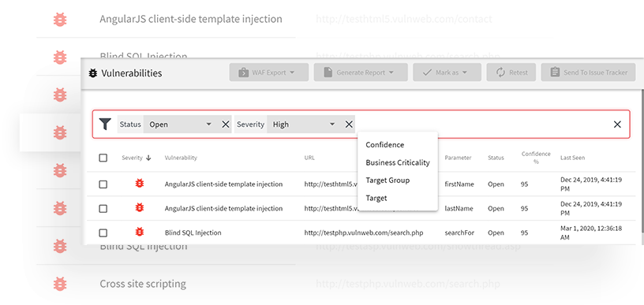Click the funnel filter icon

tap(106, 125)
